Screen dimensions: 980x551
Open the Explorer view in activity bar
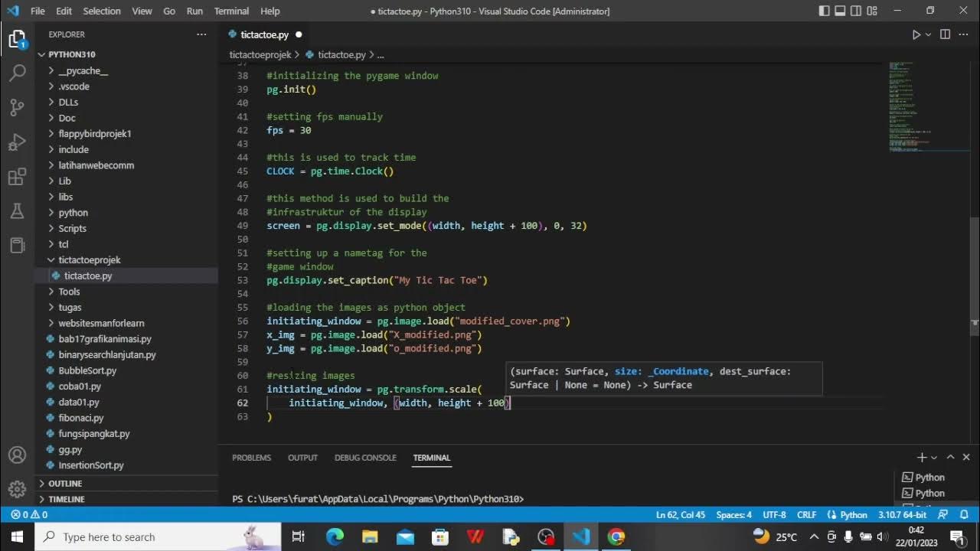[17, 39]
